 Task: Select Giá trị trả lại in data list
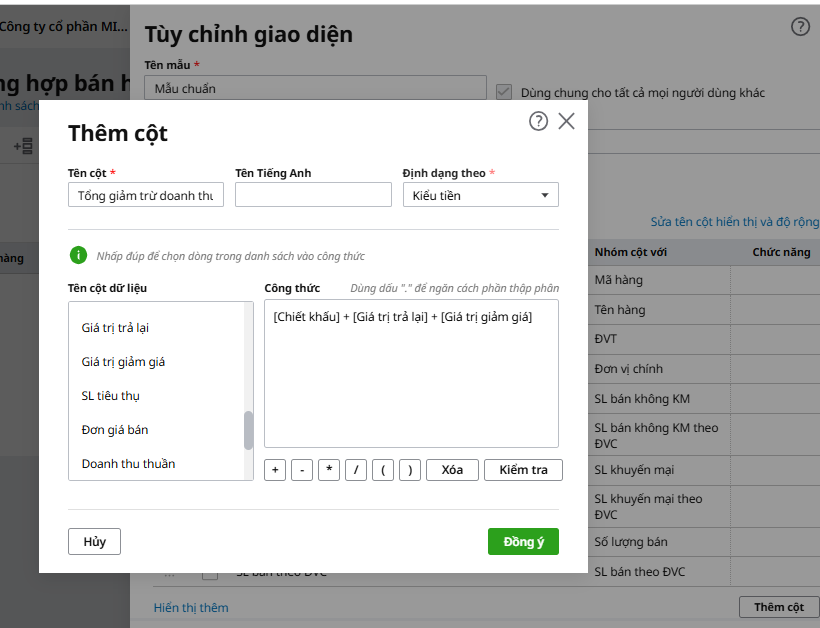pyautogui.click(x=115, y=328)
